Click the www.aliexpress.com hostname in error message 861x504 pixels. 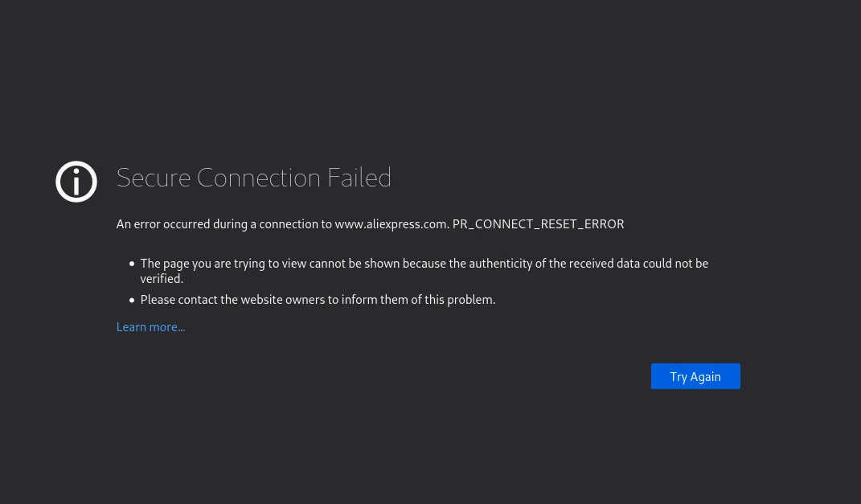coord(391,224)
